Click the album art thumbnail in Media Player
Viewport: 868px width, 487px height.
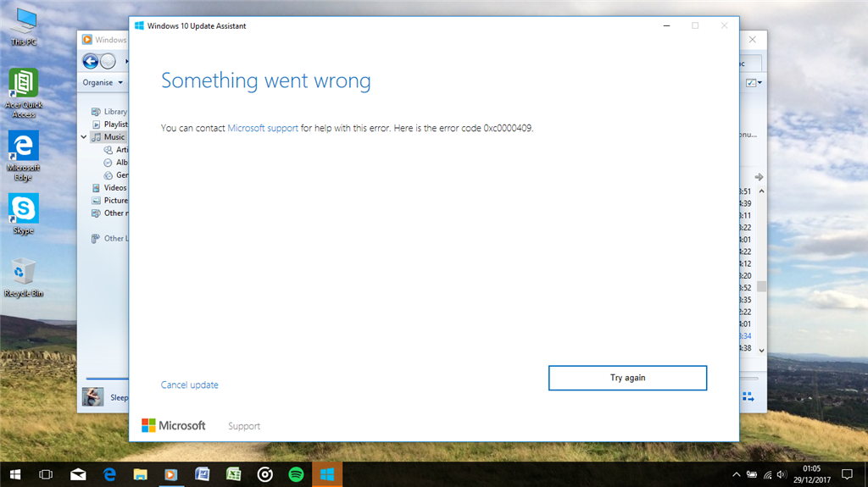tap(92, 396)
